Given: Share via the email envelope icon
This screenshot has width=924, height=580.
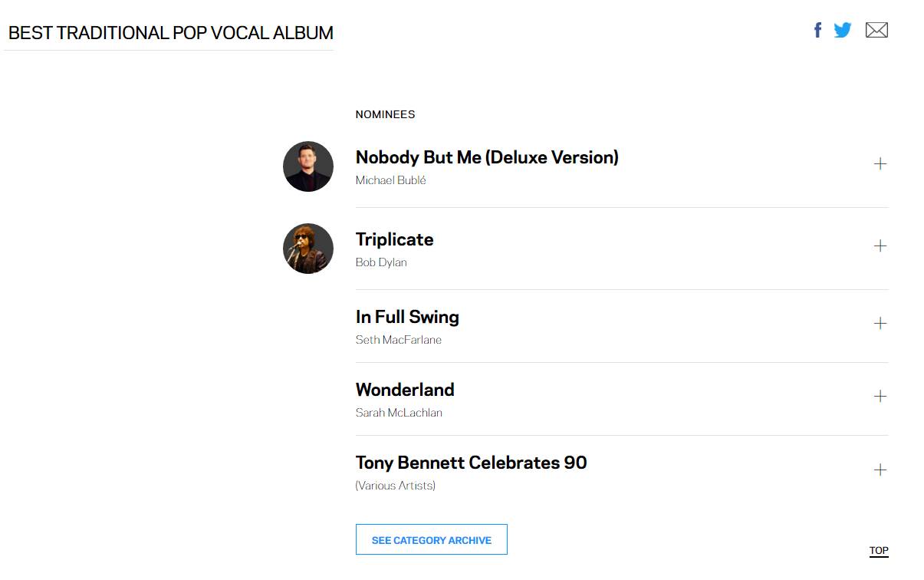Looking at the screenshot, I should tap(876, 30).
